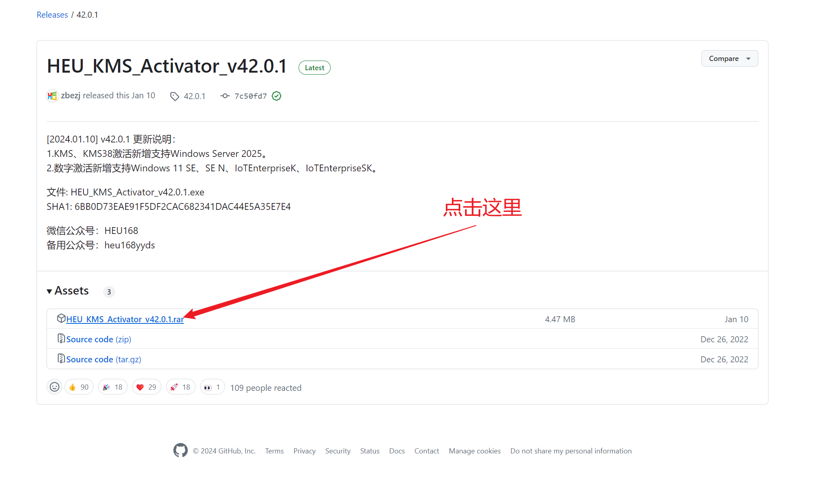Image resolution: width=819 pixels, height=504 pixels.
Task: Download Source code (zip)
Action: click(99, 339)
